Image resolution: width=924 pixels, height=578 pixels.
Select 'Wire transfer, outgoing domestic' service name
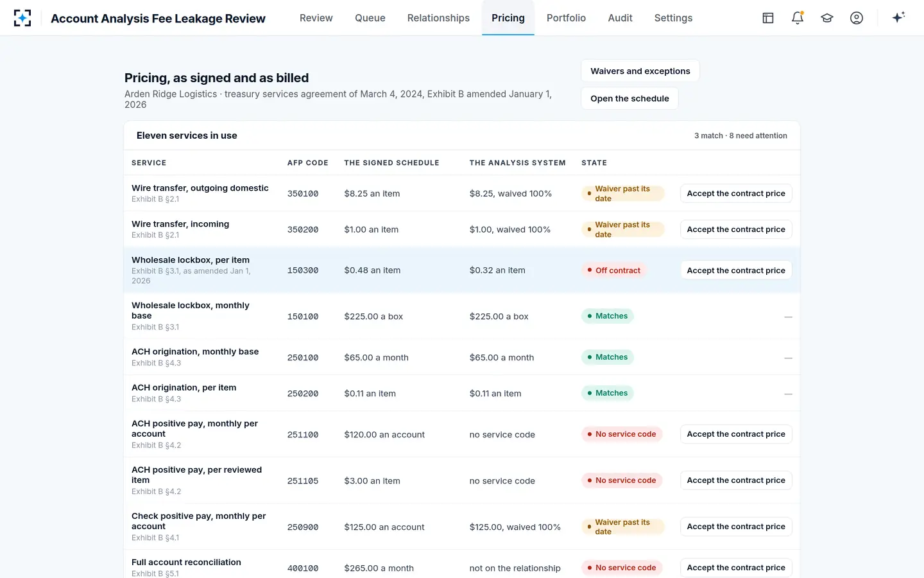point(200,188)
